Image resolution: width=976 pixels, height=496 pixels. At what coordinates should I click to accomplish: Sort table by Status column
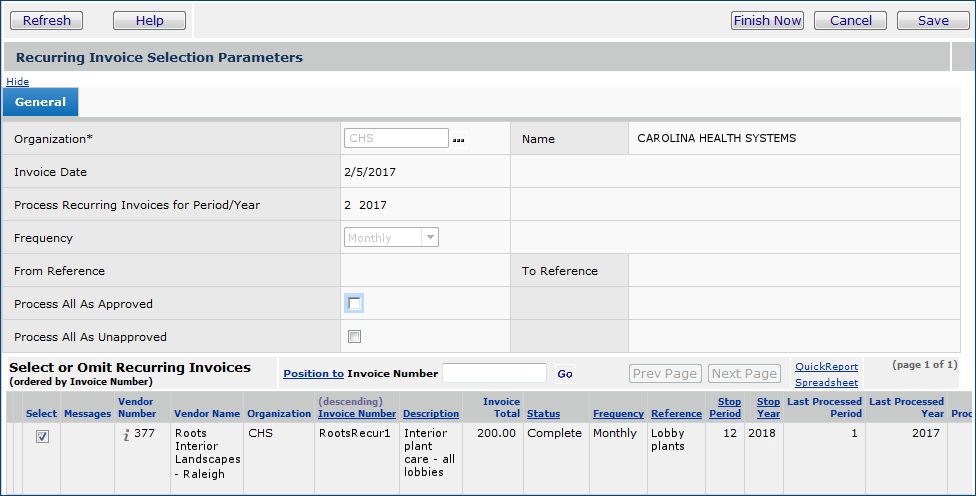[x=543, y=414]
